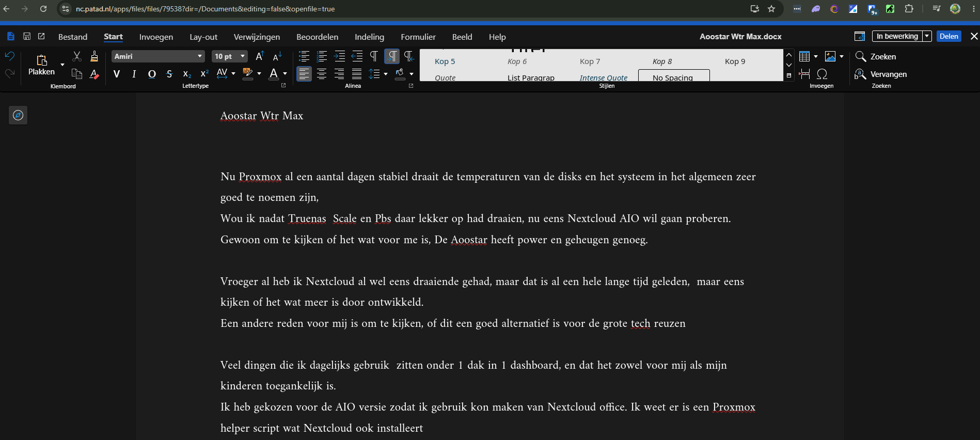Open the character spacing dropdown arrow
The height and width of the screenshot is (440, 980).
233,74
